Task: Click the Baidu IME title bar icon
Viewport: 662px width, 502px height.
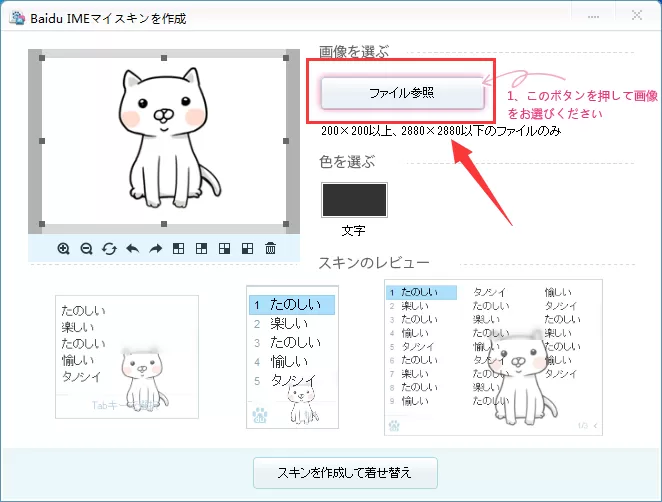Action: [x=17, y=18]
